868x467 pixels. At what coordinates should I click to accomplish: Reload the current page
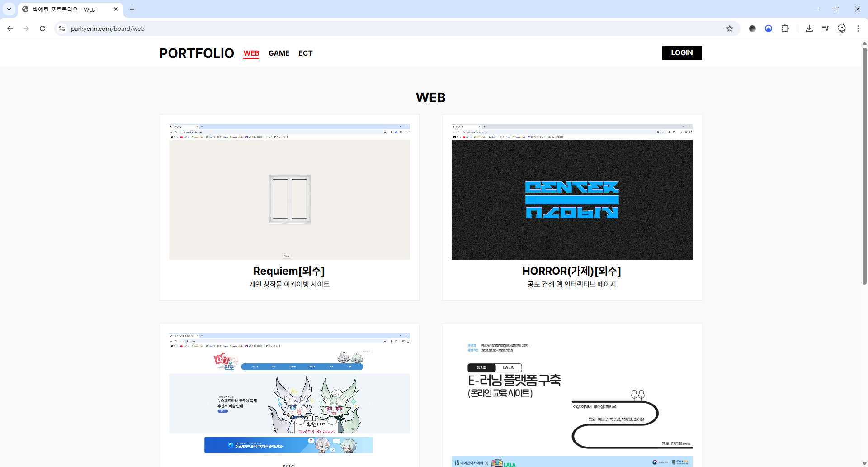click(x=42, y=29)
